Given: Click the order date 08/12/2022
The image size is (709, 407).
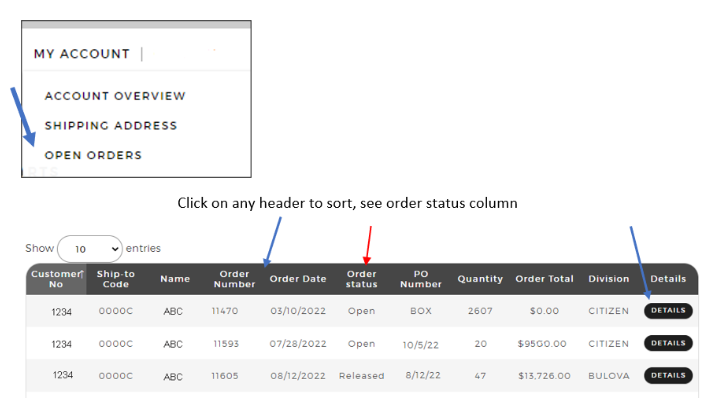Looking at the screenshot, I should [298, 376].
